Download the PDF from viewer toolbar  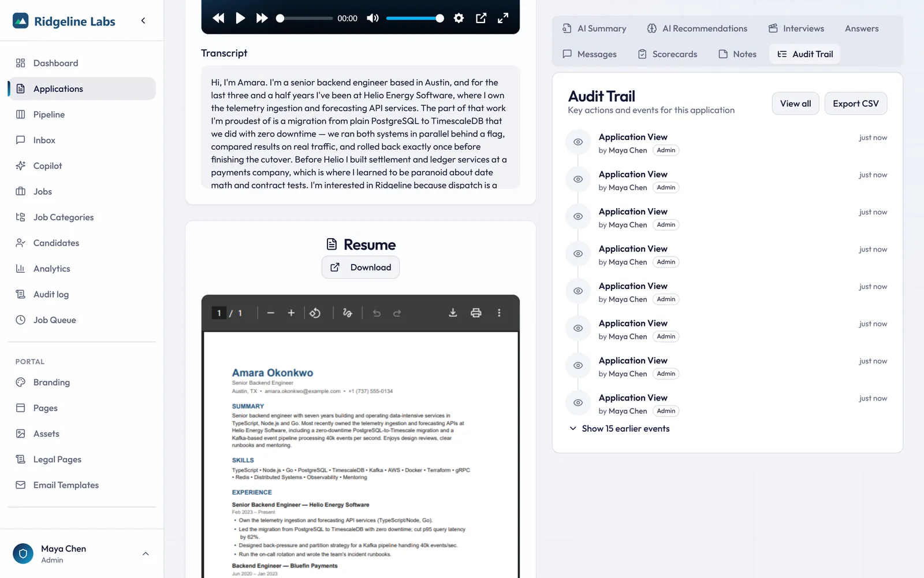(x=453, y=313)
